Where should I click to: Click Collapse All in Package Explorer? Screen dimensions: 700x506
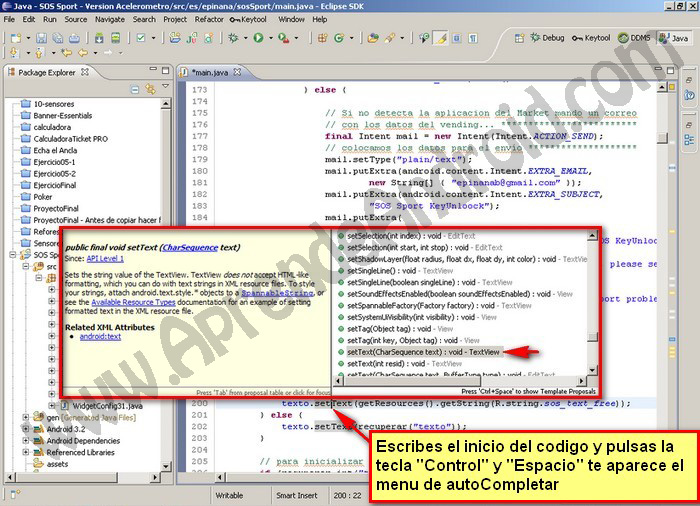pyautogui.click(x=135, y=89)
